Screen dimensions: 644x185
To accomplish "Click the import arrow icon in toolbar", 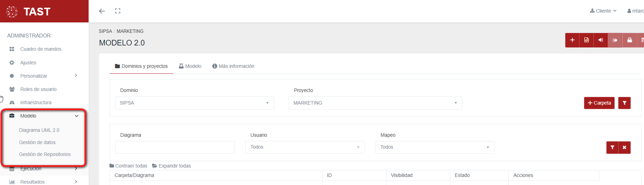I will 600,40.
